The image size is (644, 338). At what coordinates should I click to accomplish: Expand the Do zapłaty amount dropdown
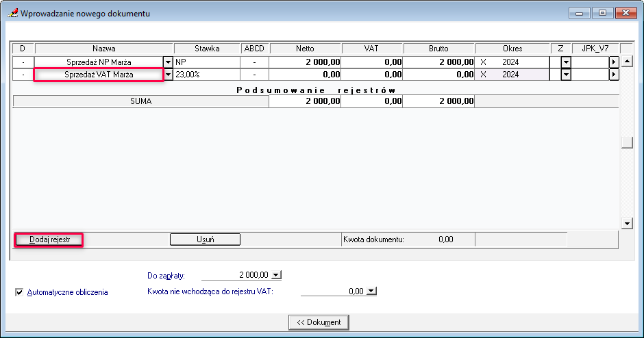[276, 275]
